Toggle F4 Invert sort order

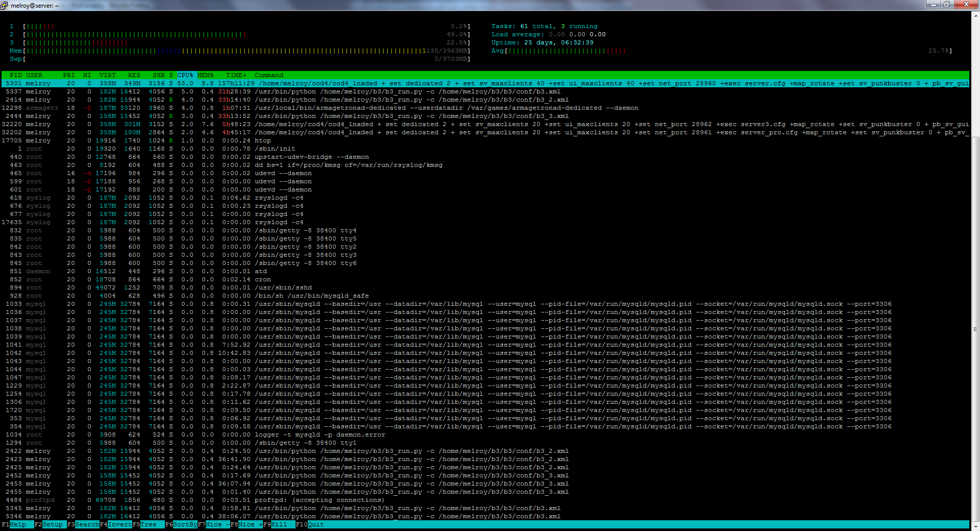pyautogui.click(x=119, y=524)
